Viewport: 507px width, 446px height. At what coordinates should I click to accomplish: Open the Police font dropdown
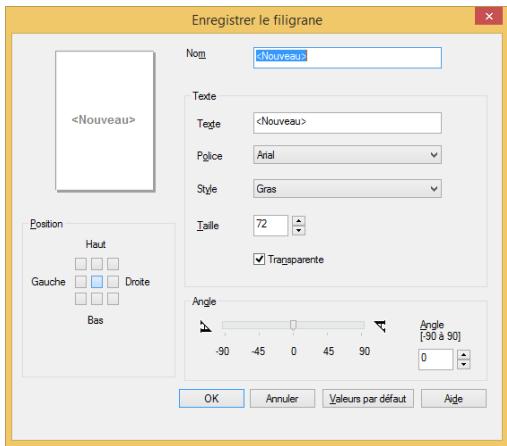[x=347, y=155]
